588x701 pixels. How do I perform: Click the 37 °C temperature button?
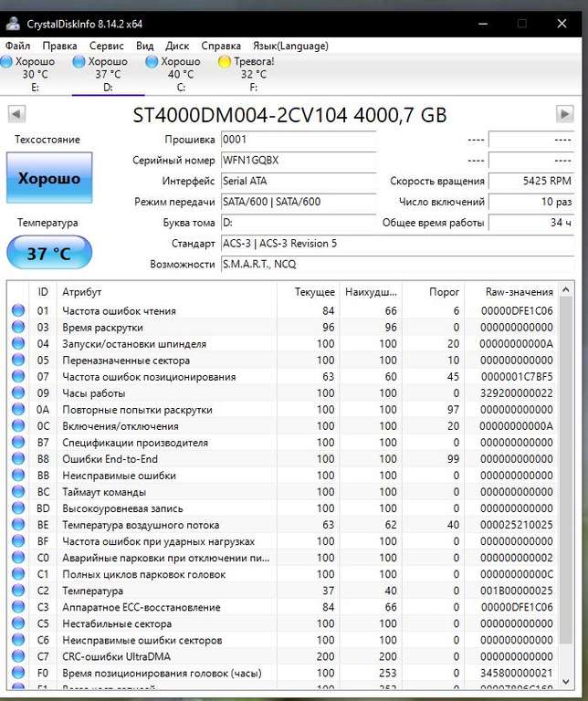tap(49, 253)
